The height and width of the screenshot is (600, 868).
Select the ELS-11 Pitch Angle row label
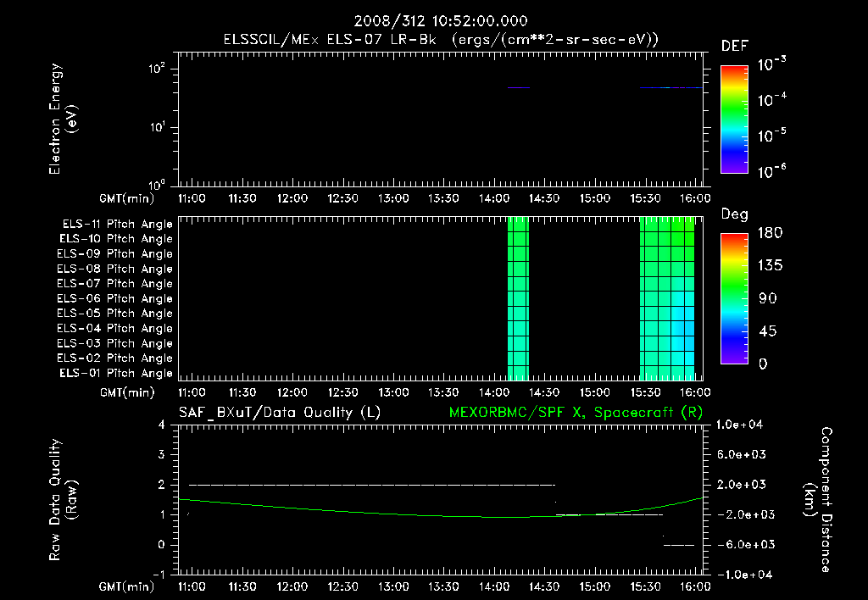(x=117, y=225)
